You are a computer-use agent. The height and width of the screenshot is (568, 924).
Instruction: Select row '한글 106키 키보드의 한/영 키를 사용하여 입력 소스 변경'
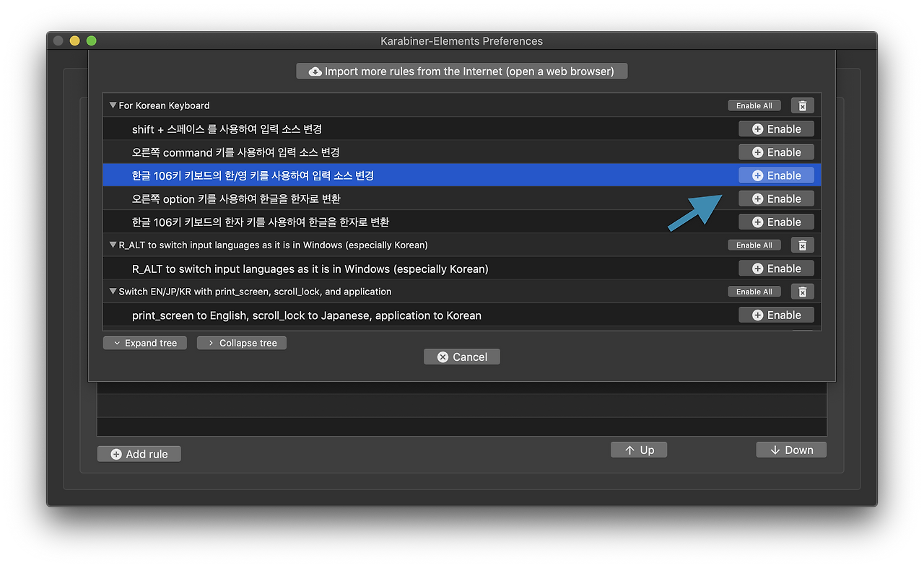tap(462, 175)
